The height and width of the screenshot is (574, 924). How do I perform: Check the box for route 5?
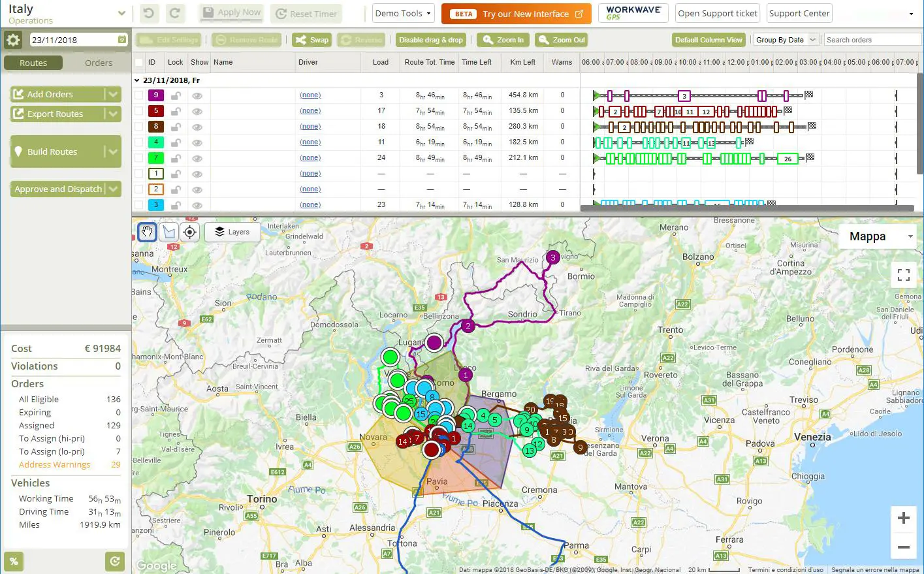tap(138, 111)
